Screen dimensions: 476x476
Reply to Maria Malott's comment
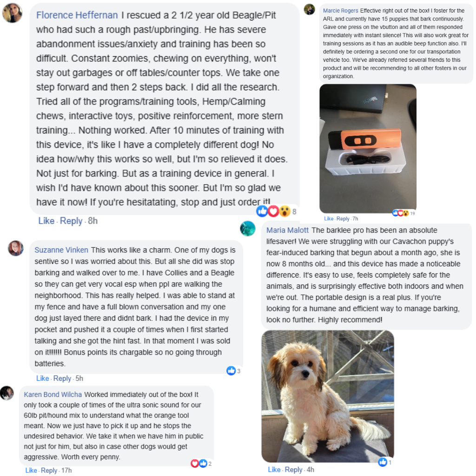pos(294,469)
